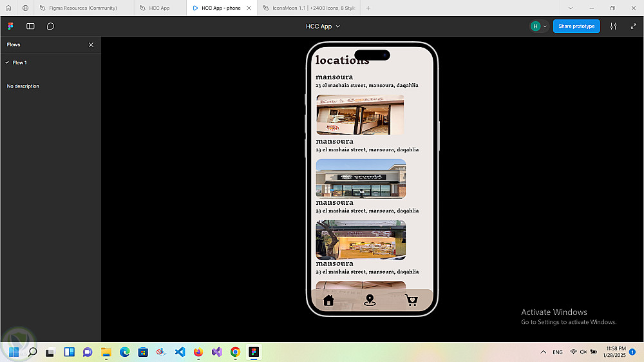Image resolution: width=644 pixels, height=362 pixels.
Task: Tap the shopping cart icon in phone nav
Action: pyautogui.click(x=412, y=300)
